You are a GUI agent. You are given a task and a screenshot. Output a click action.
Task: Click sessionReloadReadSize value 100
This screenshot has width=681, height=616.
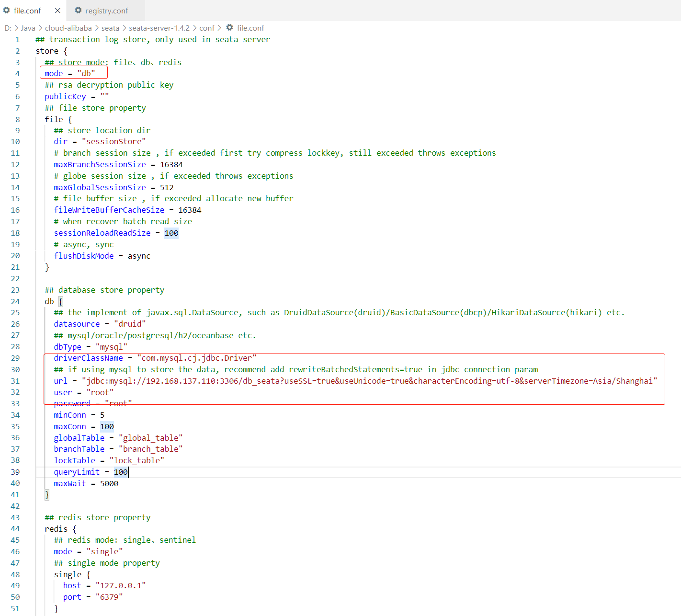pyautogui.click(x=171, y=233)
